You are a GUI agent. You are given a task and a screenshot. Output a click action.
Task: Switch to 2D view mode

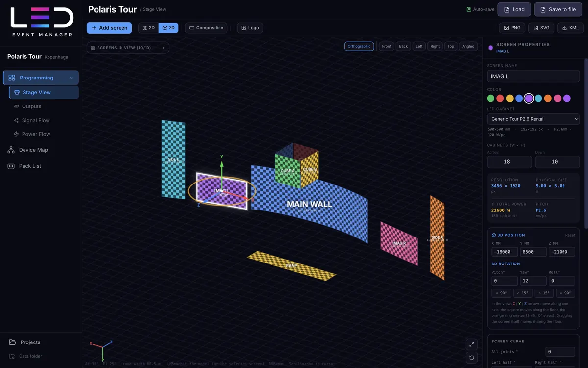pyautogui.click(x=148, y=28)
